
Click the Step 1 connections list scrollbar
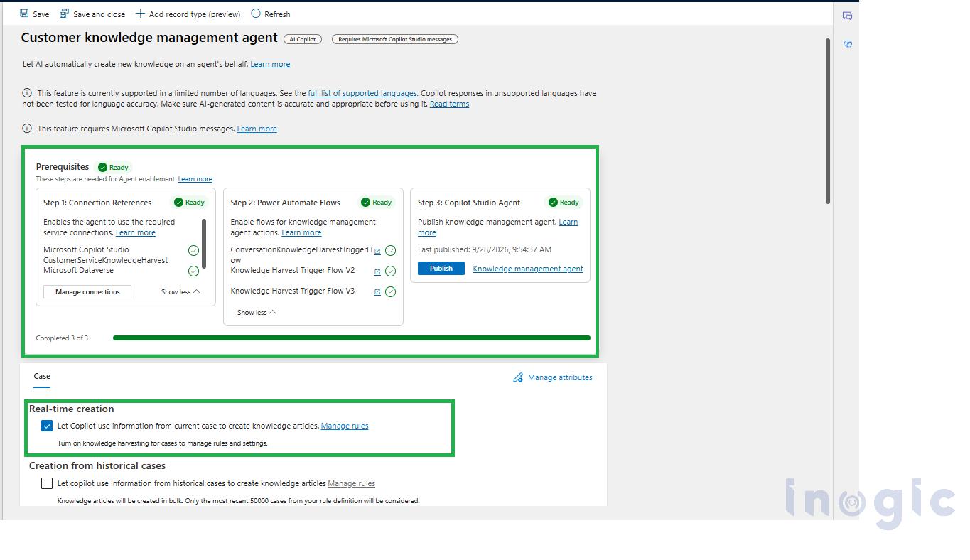tap(205, 243)
